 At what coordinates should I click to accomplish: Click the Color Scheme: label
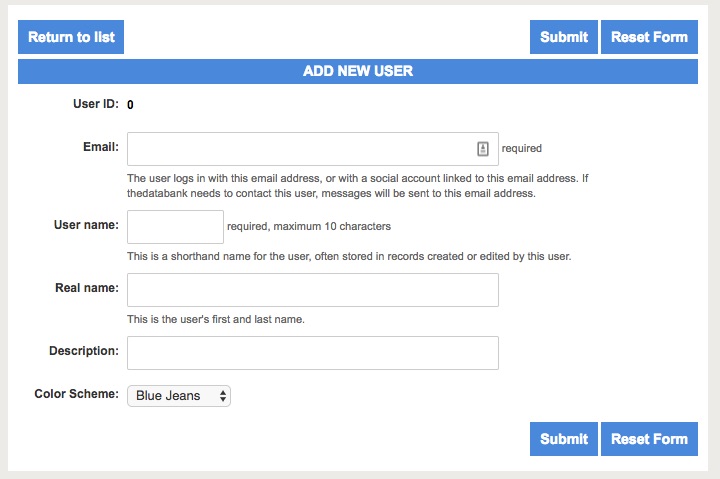[76, 394]
